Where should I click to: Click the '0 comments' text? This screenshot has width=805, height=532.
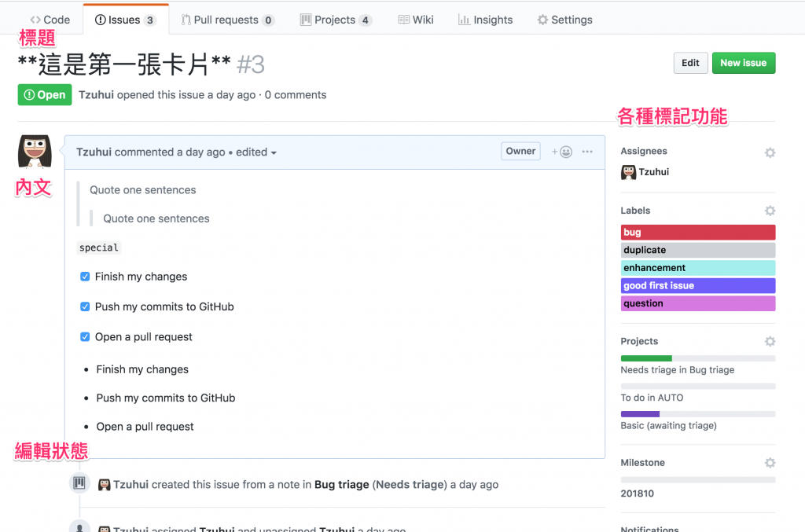[x=296, y=95]
